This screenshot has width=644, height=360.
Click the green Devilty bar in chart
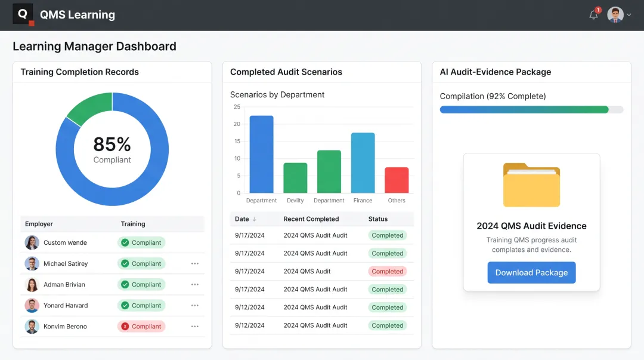(295, 178)
